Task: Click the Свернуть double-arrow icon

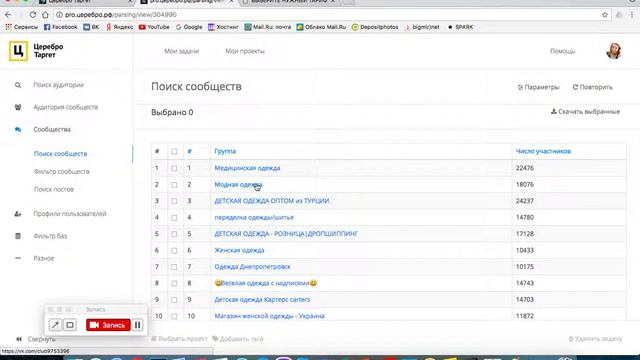Action: [x=19, y=339]
